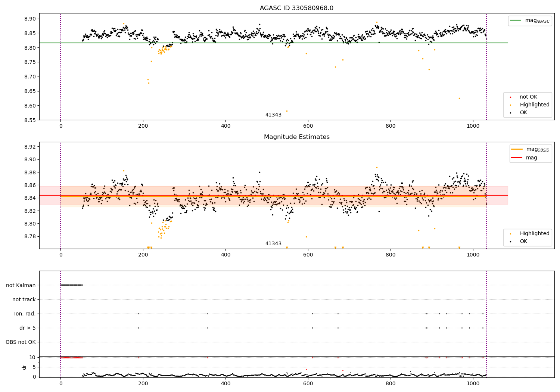Click the 41343 label in Magnitude Estimates plot
The width and height of the screenshot is (560, 392).
click(273, 244)
